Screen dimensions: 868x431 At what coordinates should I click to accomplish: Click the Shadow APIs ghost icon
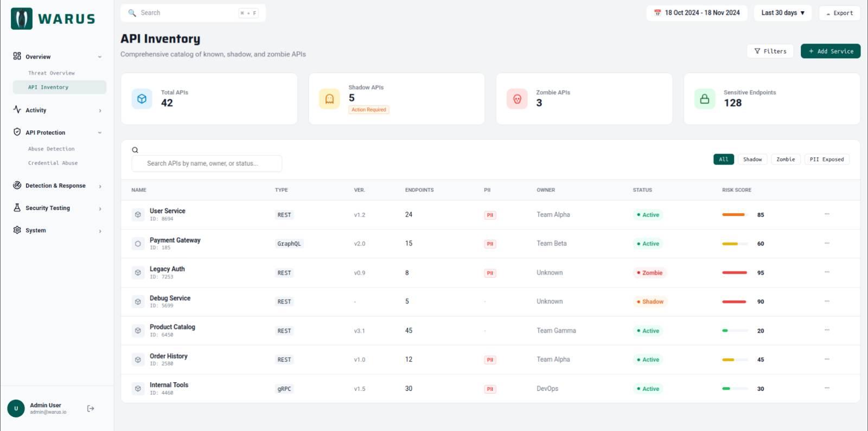(329, 99)
